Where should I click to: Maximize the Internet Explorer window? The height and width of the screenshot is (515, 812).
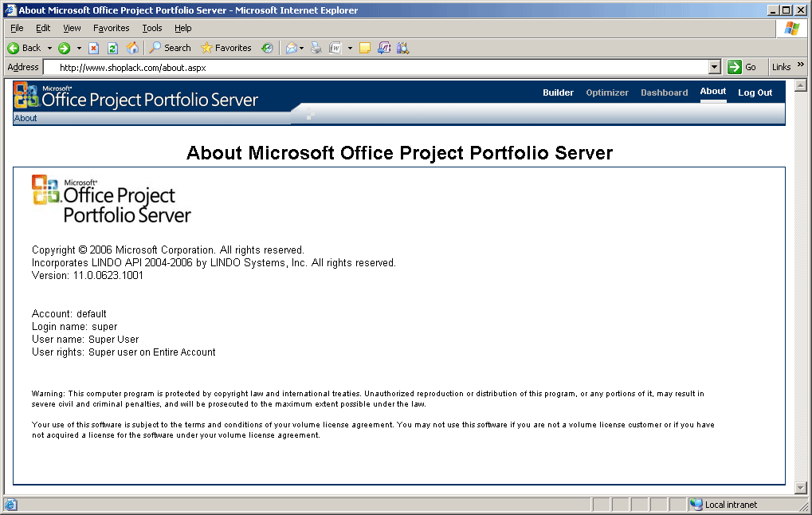click(787, 10)
